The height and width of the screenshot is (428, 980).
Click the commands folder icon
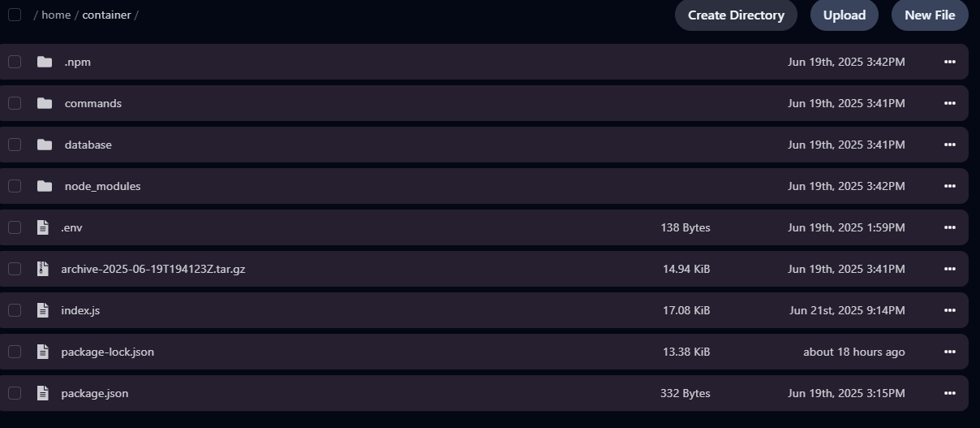(x=45, y=103)
